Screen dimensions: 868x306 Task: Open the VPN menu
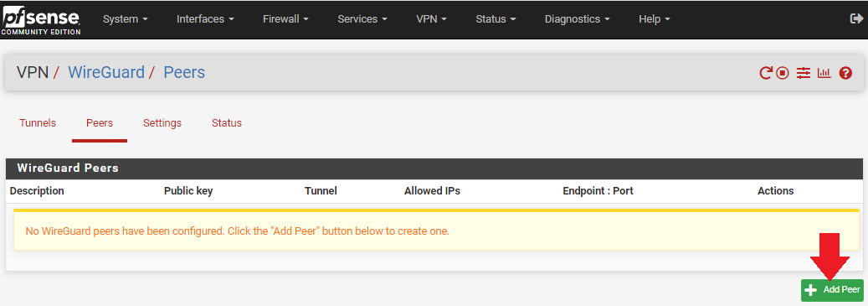(x=431, y=18)
